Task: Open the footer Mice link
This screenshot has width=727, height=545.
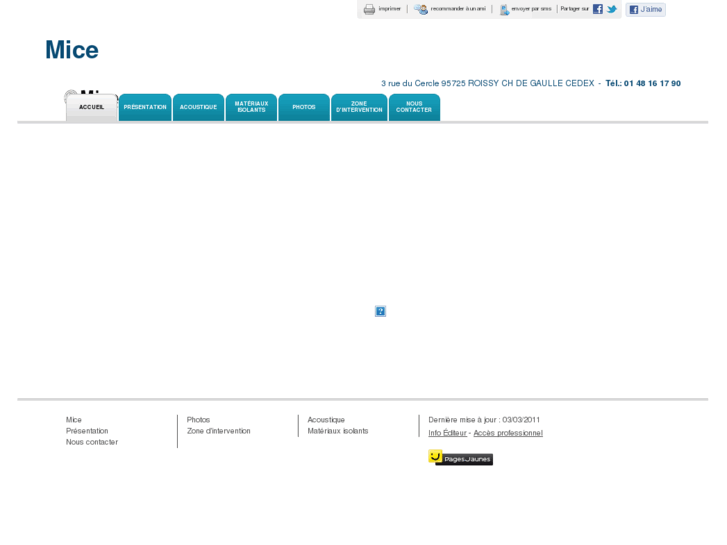Action: coord(74,420)
